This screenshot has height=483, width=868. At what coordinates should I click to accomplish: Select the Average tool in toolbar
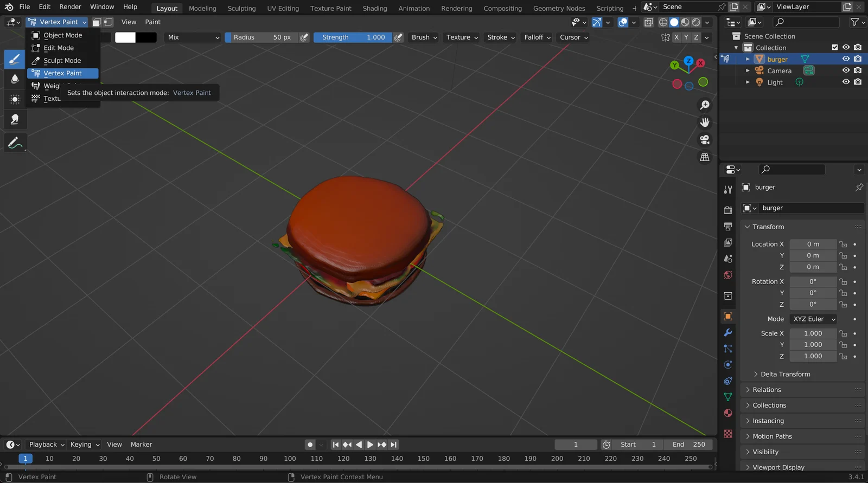15,99
